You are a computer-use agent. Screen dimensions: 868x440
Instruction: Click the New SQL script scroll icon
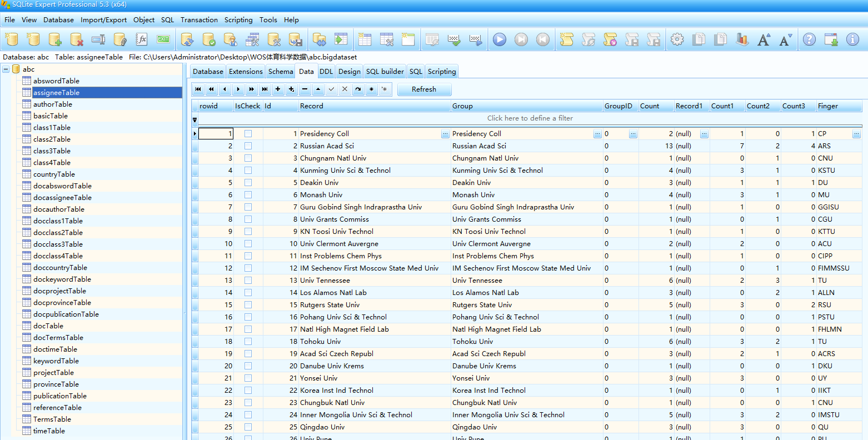click(x=566, y=39)
